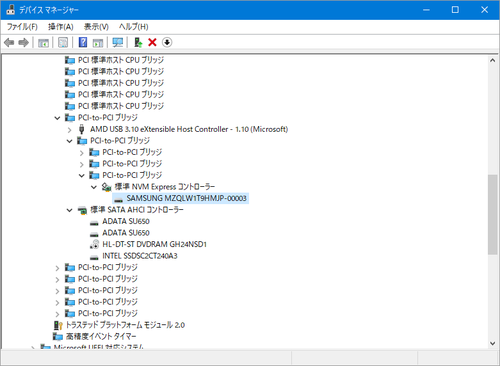Screen dimensions: 500x366
Task: Click the Device Manager title bar icon
Action: pos(10,10)
